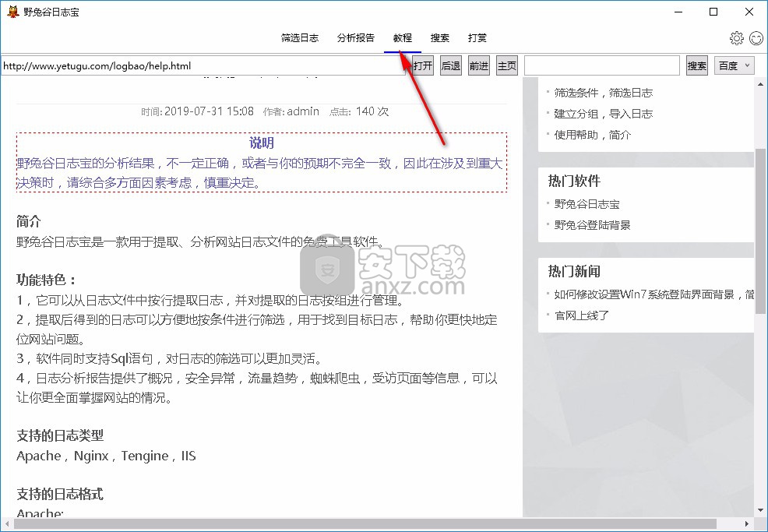Return home with the 主页 button
The image size is (768, 532).
(x=506, y=65)
